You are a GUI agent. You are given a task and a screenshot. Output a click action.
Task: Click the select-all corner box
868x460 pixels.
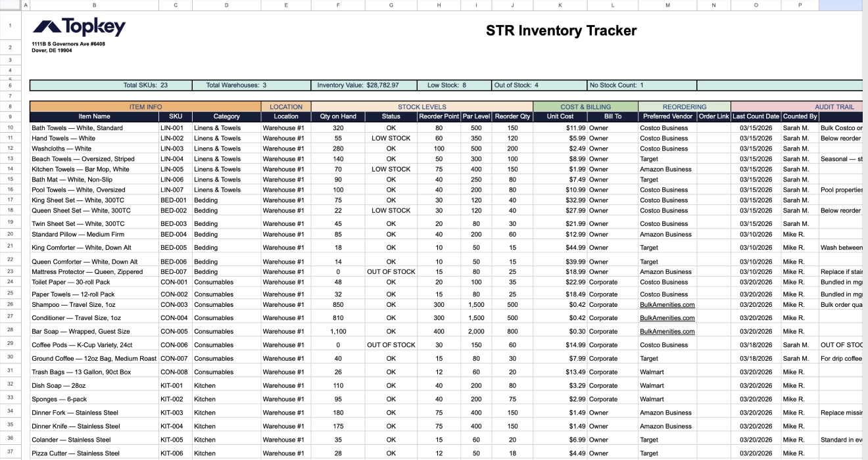[x=11, y=5]
